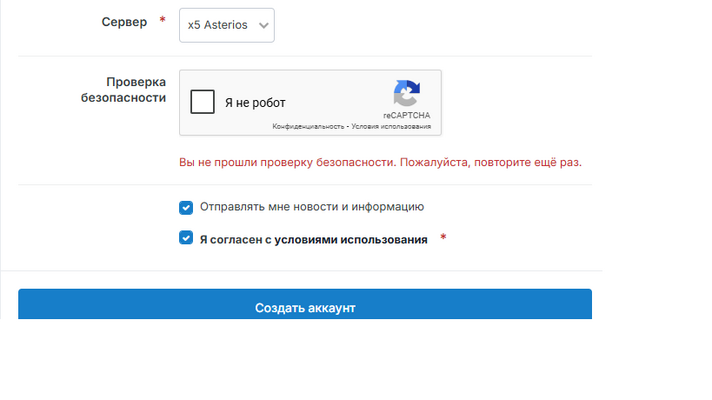Uncheck the news and information checkbox
Screen dimensions: 712x400
pos(186,208)
